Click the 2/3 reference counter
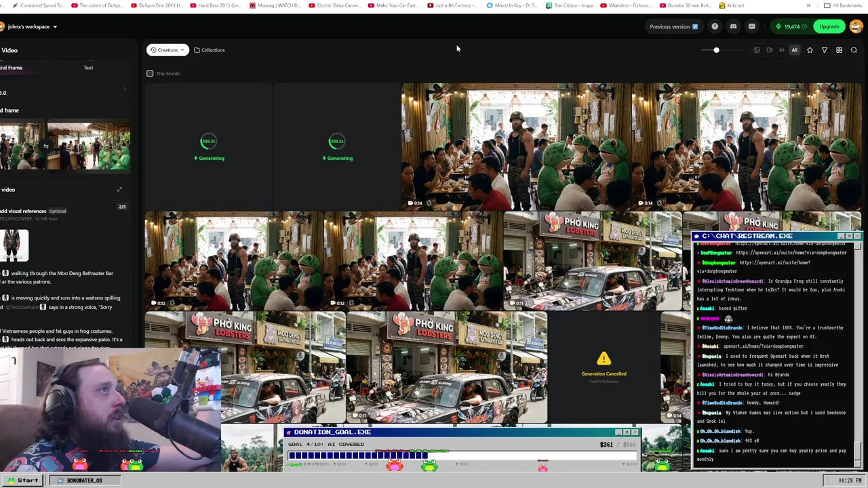This screenshot has height=488, width=868. tap(122, 207)
